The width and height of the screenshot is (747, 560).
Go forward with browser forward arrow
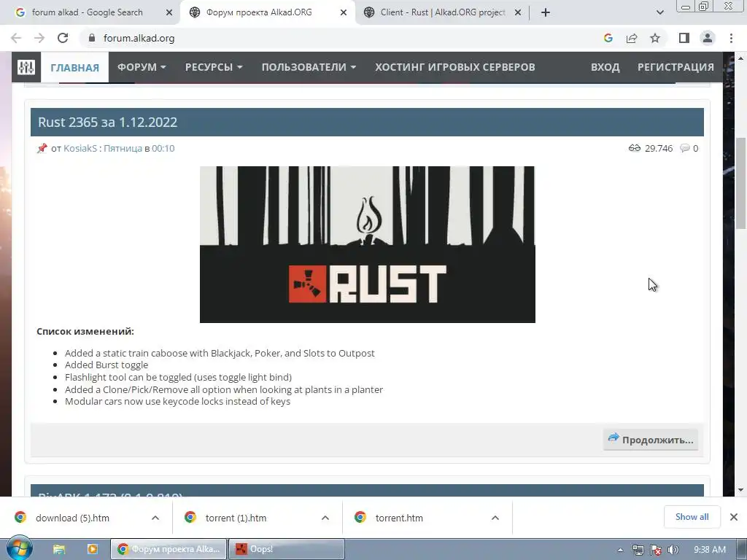pos(39,38)
